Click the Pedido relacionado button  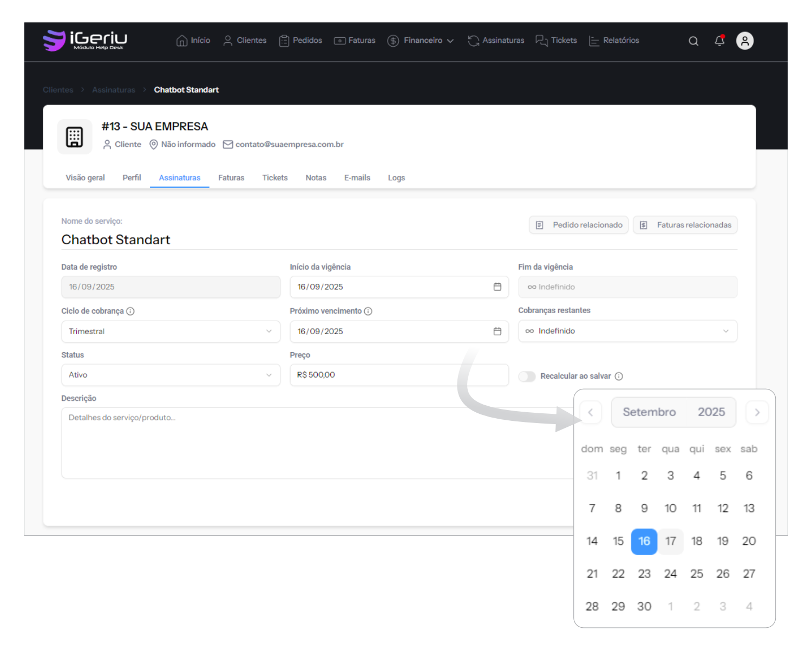click(579, 225)
